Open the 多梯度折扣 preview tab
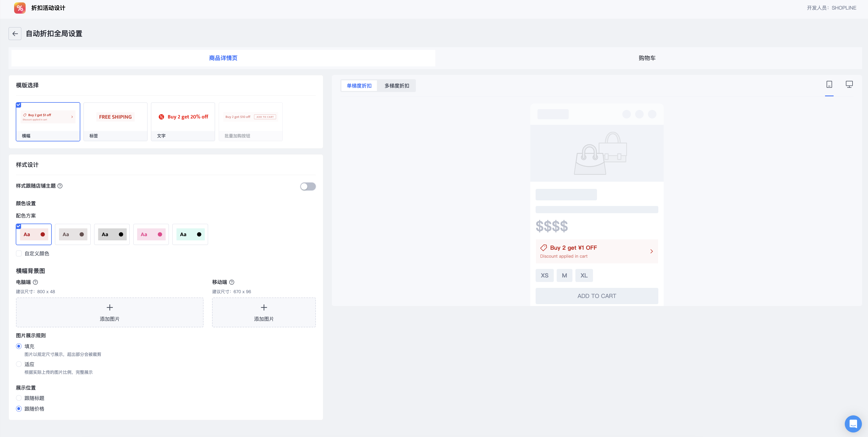Image resolution: width=868 pixels, height=437 pixels. pos(397,86)
